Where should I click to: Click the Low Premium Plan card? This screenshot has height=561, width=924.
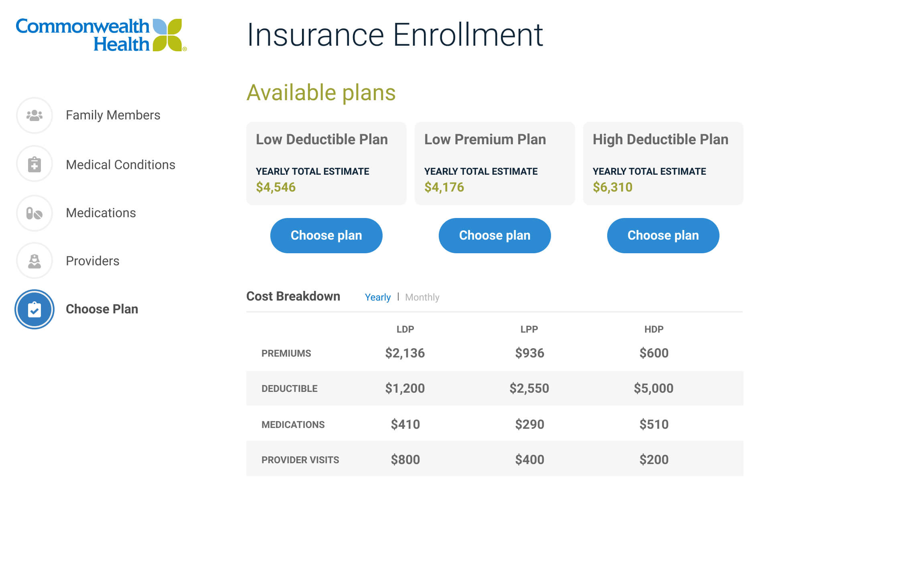(x=494, y=163)
